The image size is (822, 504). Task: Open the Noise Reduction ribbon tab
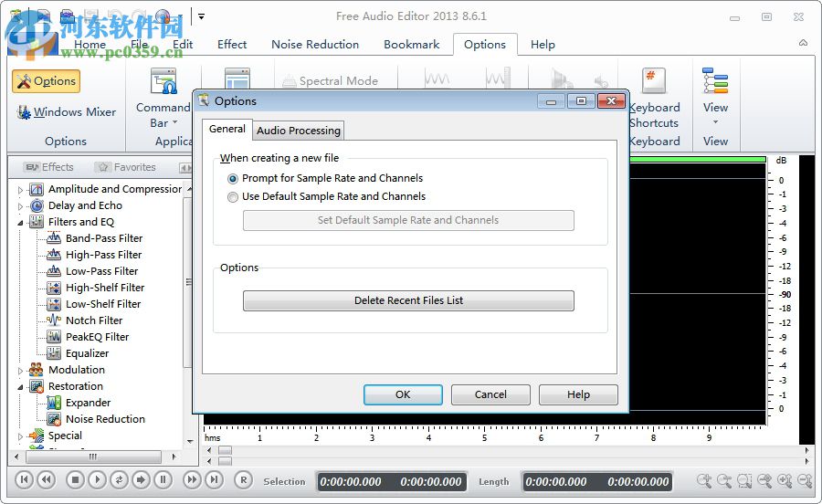pos(315,45)
